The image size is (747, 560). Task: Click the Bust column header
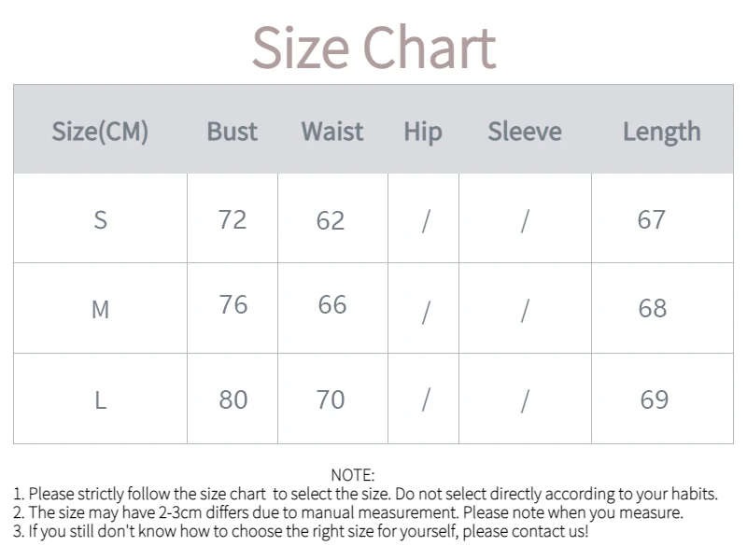point(232,132)
